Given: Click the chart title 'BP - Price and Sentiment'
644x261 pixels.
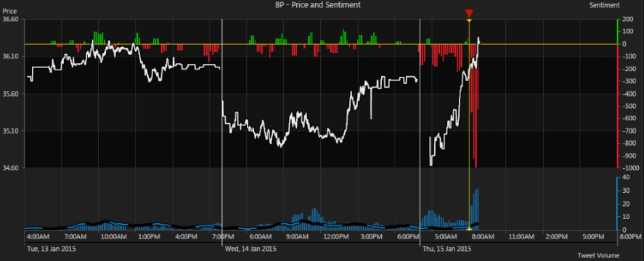Looking at the screenshot, I should pos(317,5).
